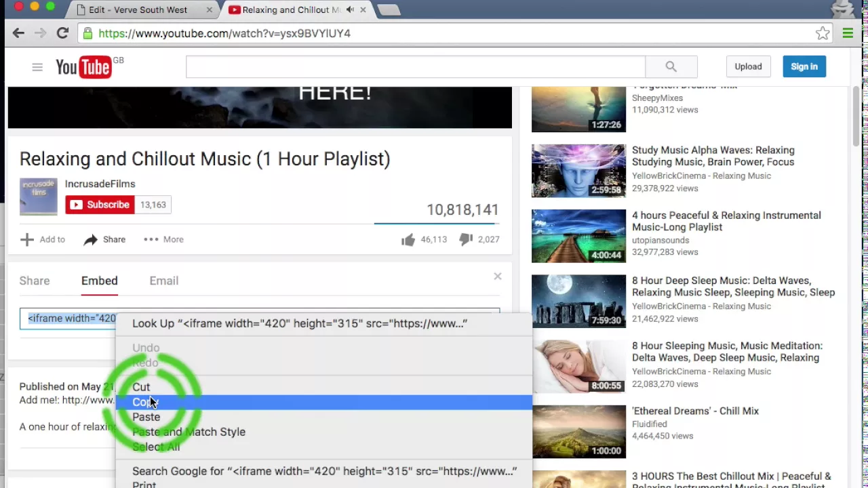This screenshot has width=868, height=488.
Task: Open 8 Hour Deep Sleep Music title
Action: pos(734,287)
